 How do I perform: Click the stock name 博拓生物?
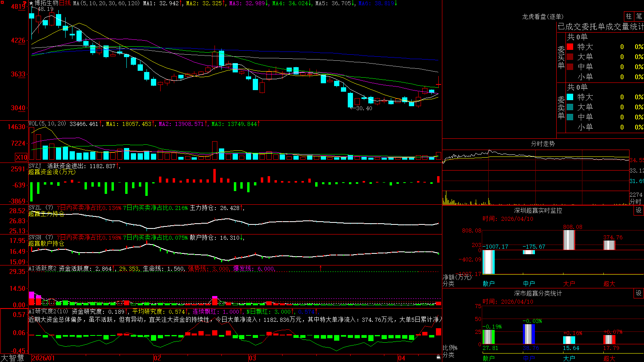tap(46, 3)
